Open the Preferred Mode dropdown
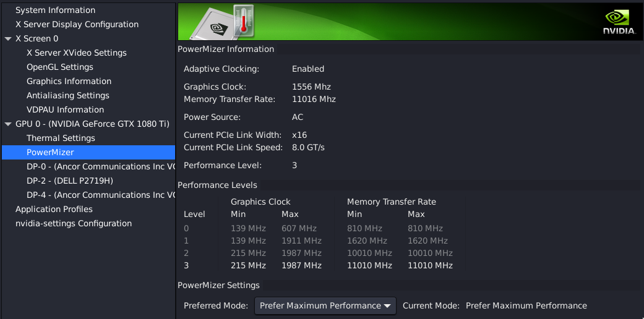The width and height of the screenshot is (644, 319). [325, 306]
